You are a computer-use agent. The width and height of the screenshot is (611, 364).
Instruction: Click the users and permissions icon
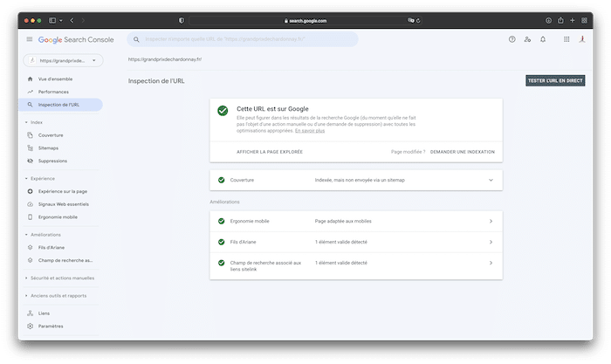[x=527, y=39]
